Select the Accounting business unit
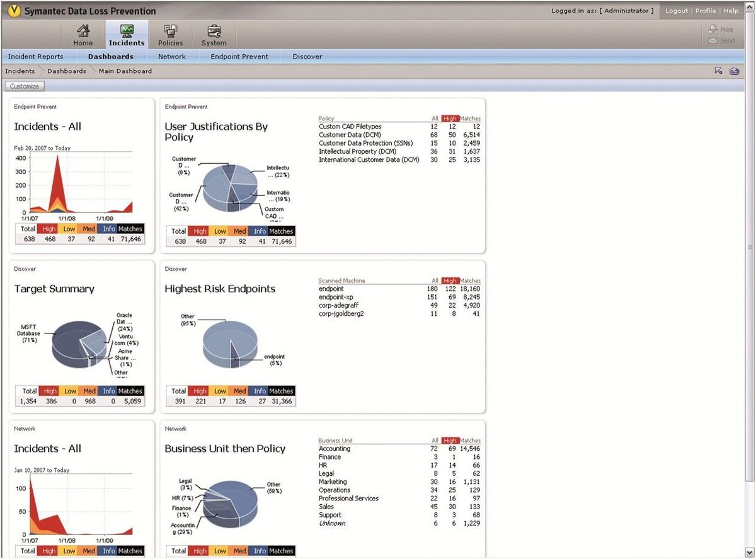 coord(399,449)
